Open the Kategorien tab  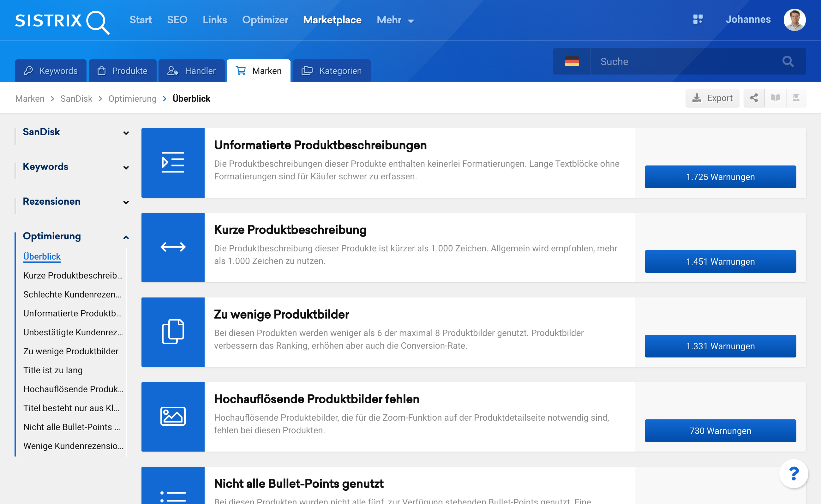[332, 71]
